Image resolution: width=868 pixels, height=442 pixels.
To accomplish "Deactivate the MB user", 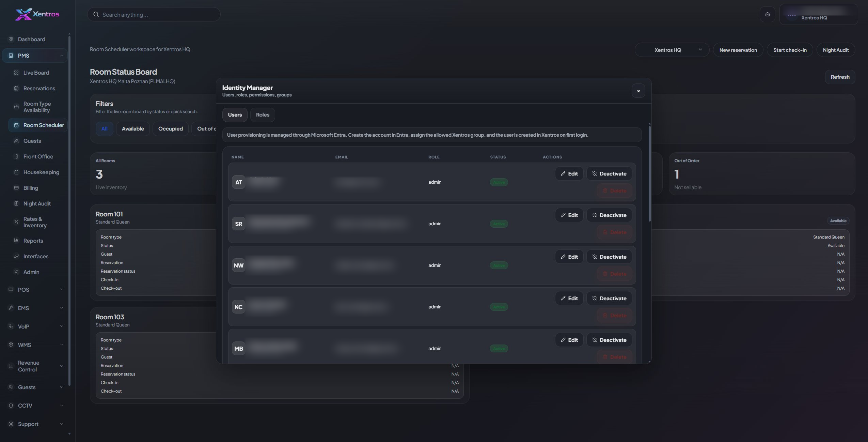I will point(609,340).
